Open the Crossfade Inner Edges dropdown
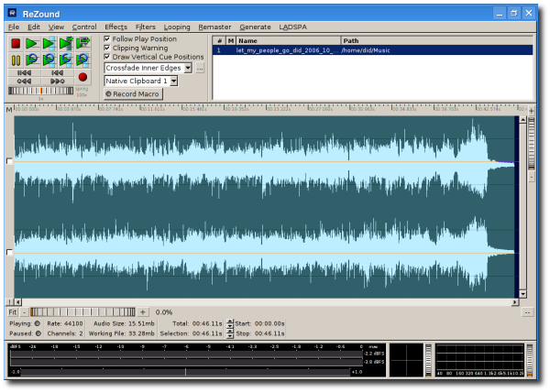Viewport: 550px width, 392px height. [x=187, y=68]
